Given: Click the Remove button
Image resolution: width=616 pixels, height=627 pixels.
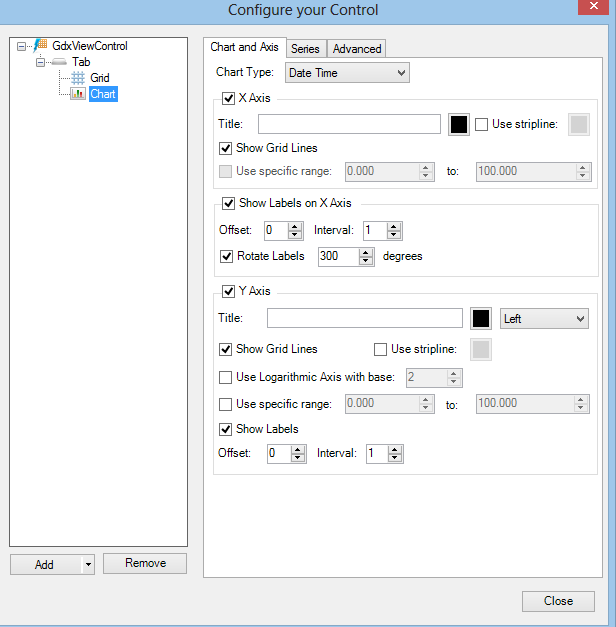Looking at the screenshot, I should click(145, 563).
